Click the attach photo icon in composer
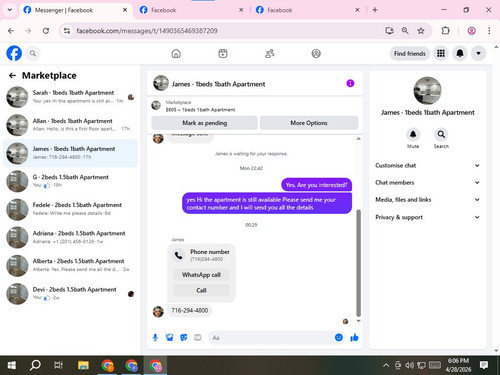This screenshot has width=500, height=375. [x=170, y=338]
